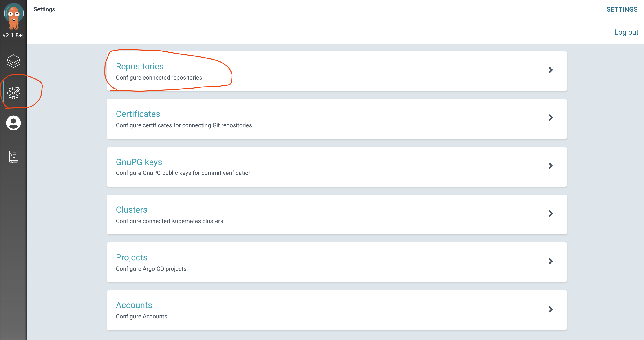Click chevron arrow on Accounts row
Image resolution: width=644 pixels, height=340 pixels.
tap(550, 309)
